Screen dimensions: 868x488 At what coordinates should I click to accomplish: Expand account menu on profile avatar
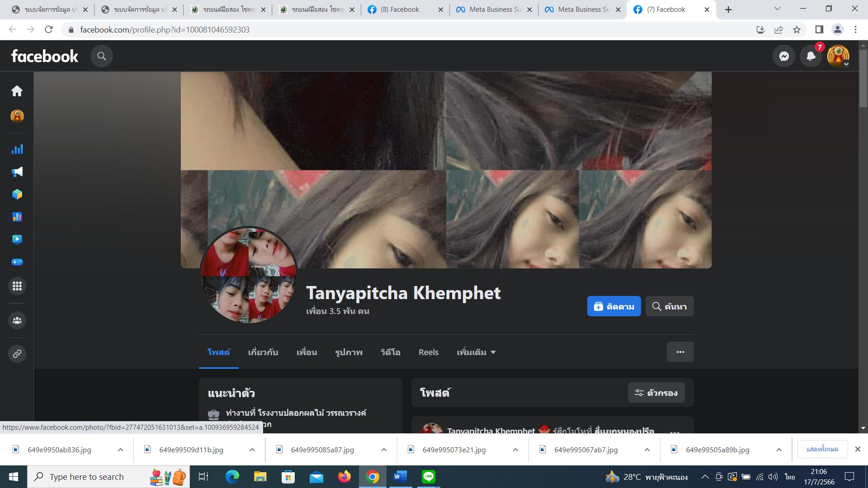point(838,56)
